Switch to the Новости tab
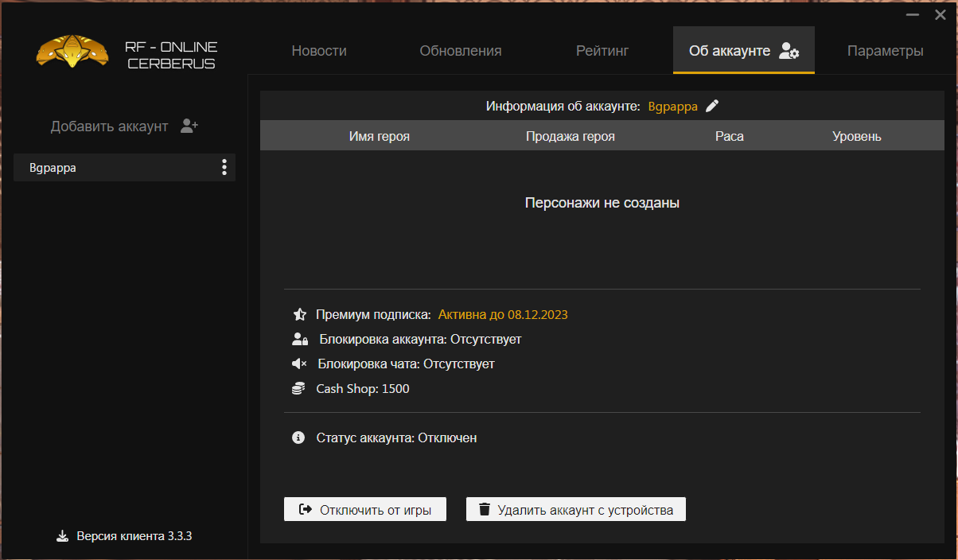This screenshot has width=958, height=560. [x=319, y=51]
